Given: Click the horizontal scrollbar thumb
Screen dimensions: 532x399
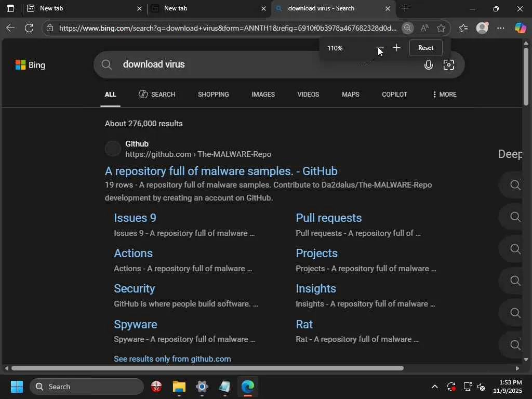Looking at the screenshot, I should (x=207, y=368).
